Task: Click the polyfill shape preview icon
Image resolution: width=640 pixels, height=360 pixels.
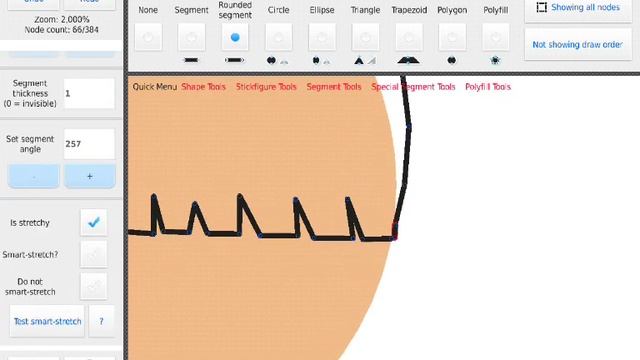Action: click(x=495, y=61)
